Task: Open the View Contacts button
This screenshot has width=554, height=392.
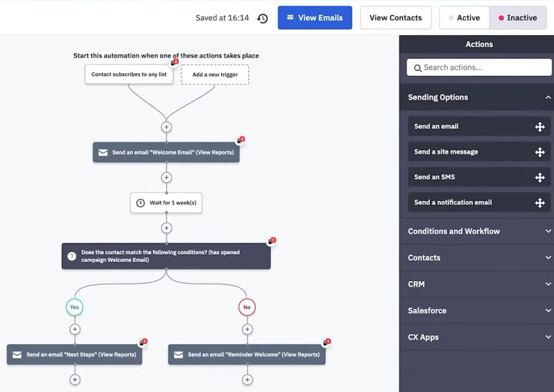Action: point(395,18)
